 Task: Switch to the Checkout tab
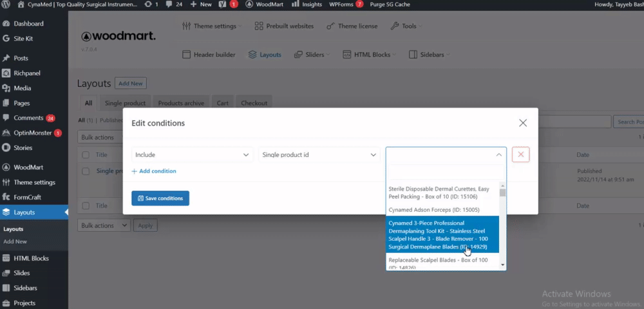click(x=254, y=103)
